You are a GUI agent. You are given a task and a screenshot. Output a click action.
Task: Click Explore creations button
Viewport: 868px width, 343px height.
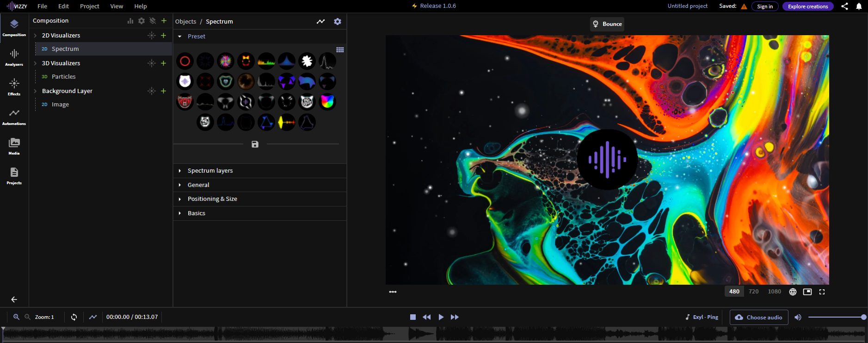click(x=808, y=6)
